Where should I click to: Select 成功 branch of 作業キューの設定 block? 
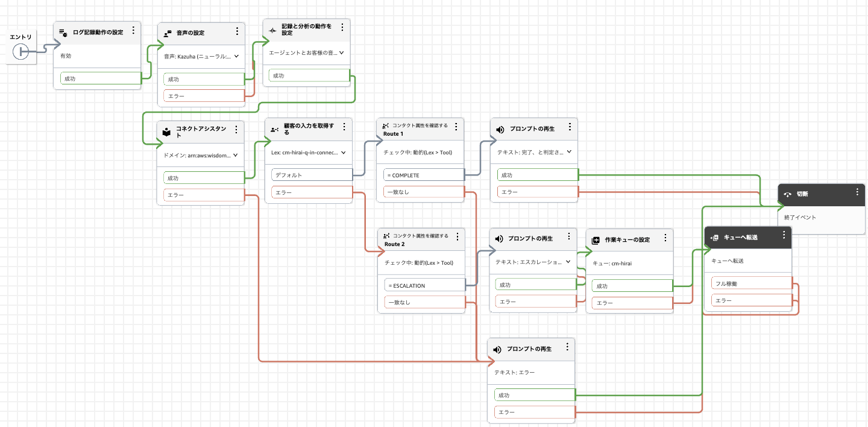(632, 286)
